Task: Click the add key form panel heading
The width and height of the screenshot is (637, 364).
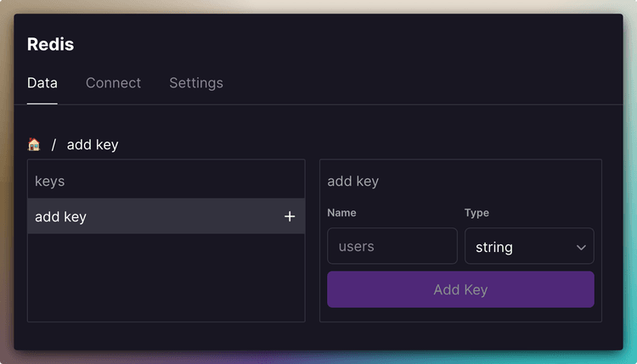Action: 353,181
